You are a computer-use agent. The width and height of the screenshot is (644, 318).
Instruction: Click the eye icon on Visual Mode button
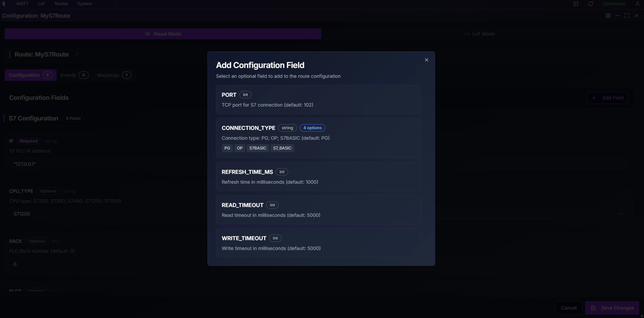(147, 34)
